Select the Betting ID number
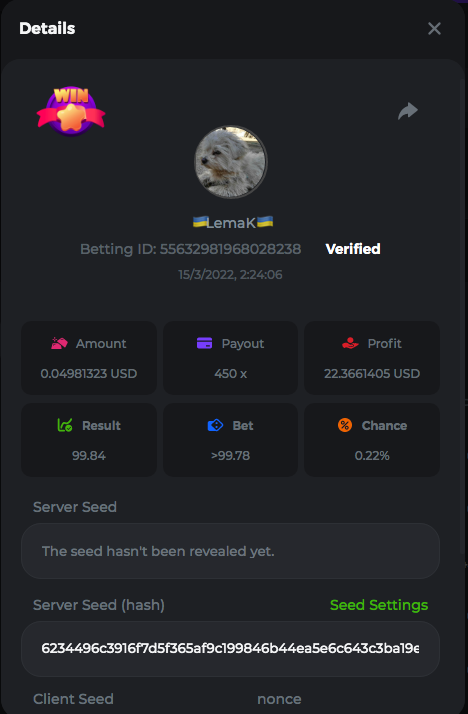This screenshot has width=468, height=714. coord(230,249)
